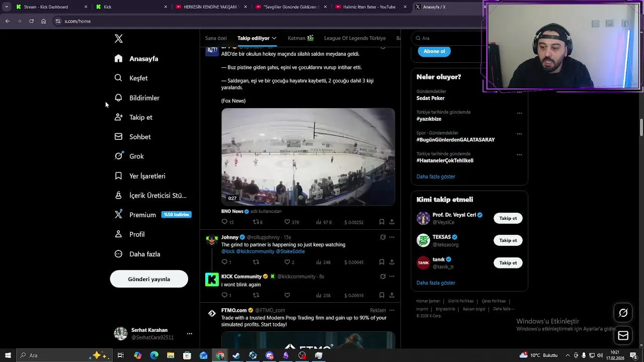Open İçerik Üreticisi Stüdyosu
This screenshot has width=644, height=362.
pyautogui.click(x=150, y=195)
